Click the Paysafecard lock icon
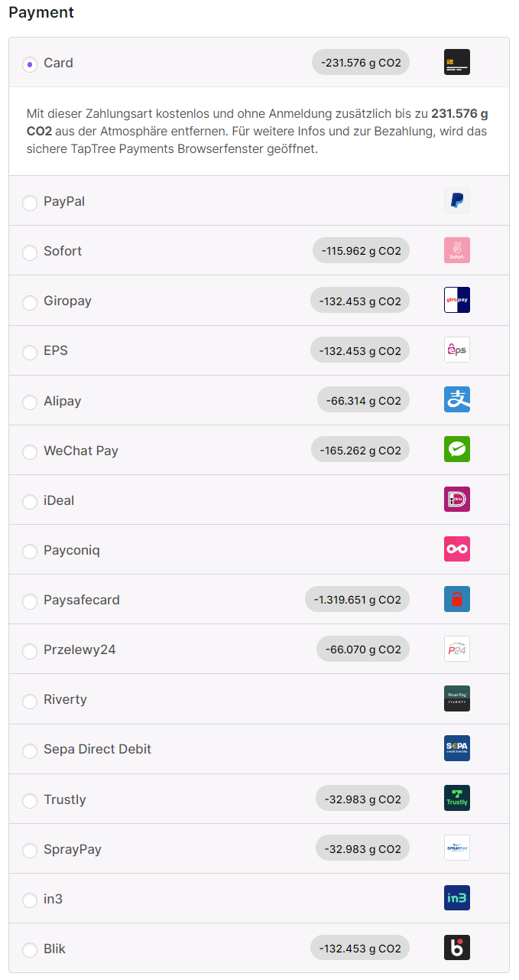 tap(457, 599)
